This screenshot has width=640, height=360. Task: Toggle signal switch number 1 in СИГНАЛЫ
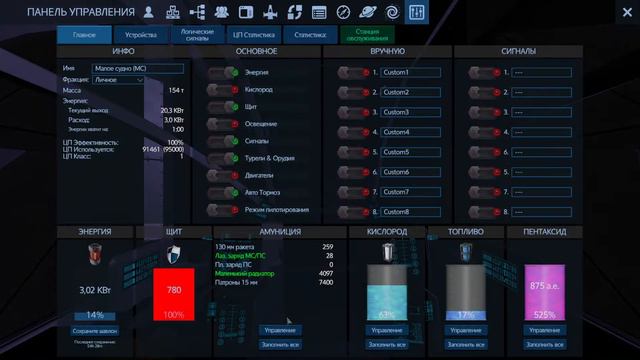click(x=484, y=73)
